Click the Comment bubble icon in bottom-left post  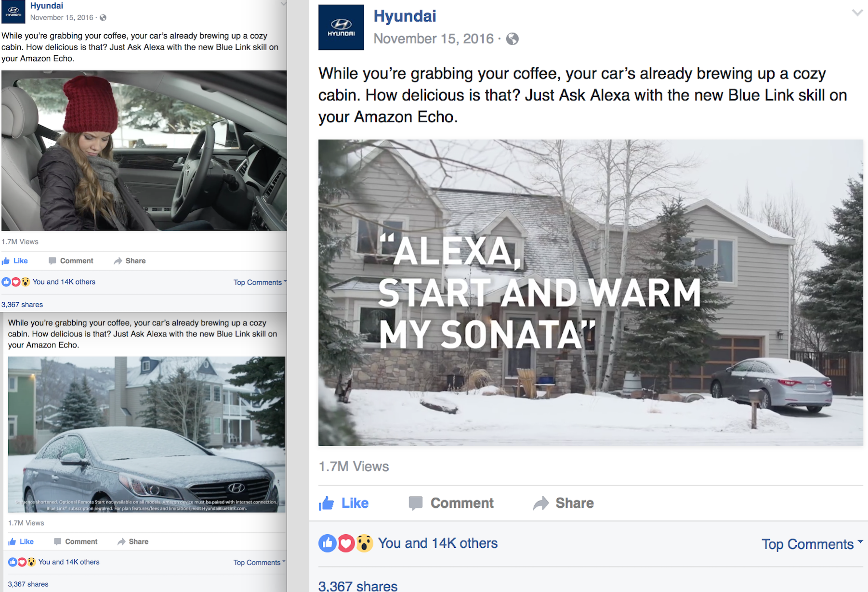coord(58,541)
